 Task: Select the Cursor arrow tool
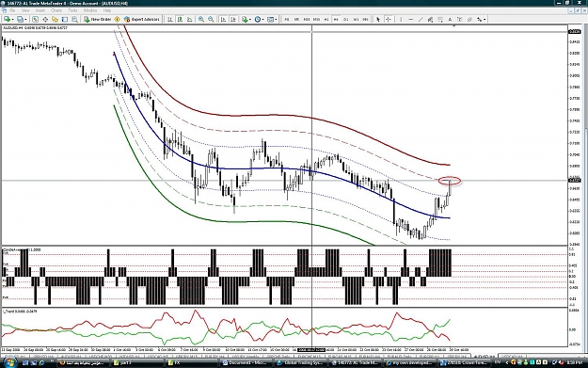(378, 19)
